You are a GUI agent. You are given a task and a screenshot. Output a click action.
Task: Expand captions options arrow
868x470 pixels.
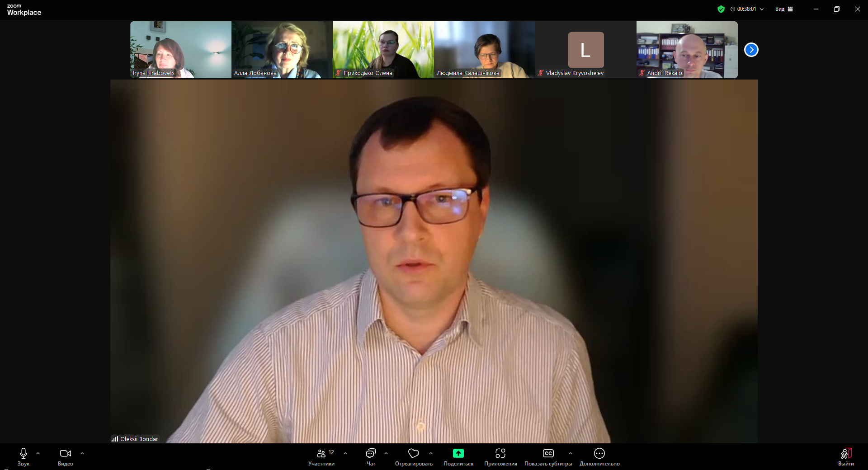point(571,453)
